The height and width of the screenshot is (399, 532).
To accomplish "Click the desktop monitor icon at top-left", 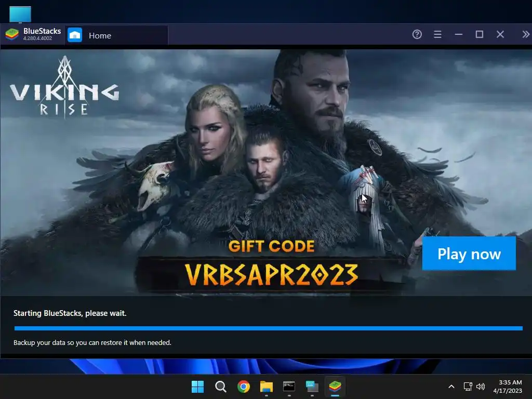I will (20, 15).
